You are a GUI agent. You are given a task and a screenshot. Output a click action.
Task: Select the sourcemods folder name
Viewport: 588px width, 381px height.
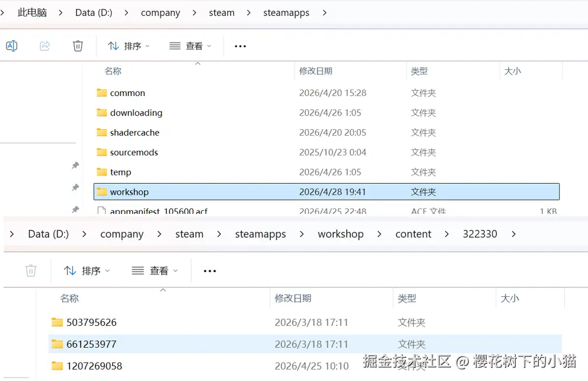coord(134,152)
